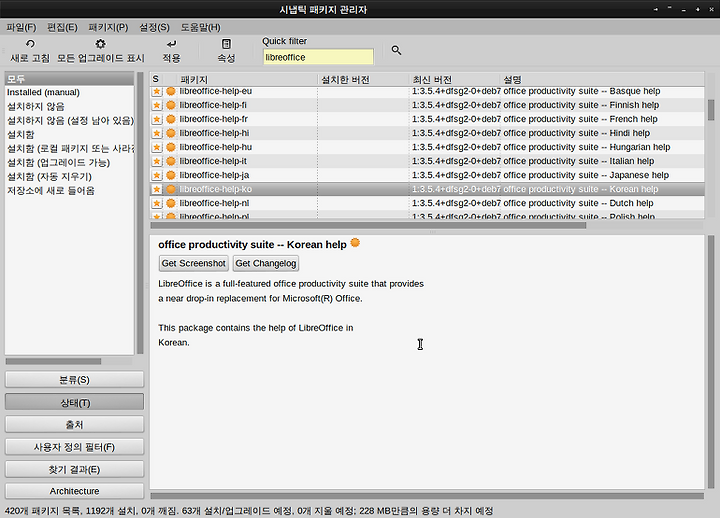This screenshot has width=720, height=518.
Task: Click status star box of libreoffice-help-eu
Action: tap(157, 91)
